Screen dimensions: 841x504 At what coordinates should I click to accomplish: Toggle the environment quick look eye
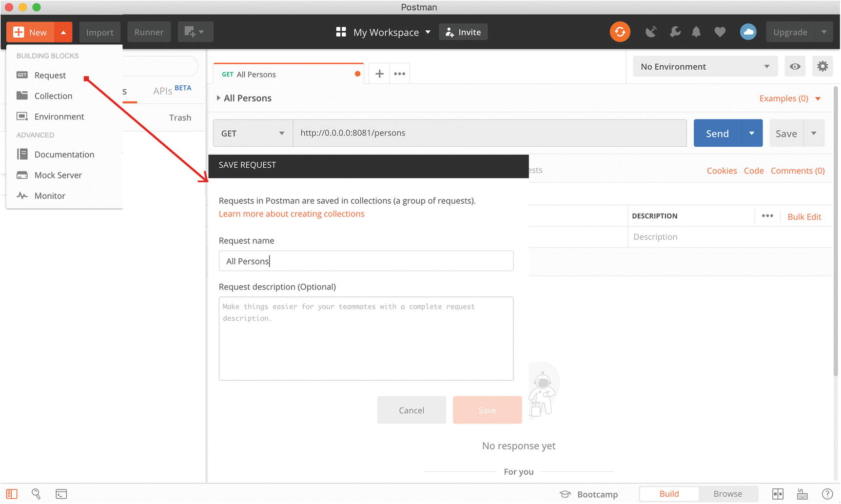tap(795, 67)
